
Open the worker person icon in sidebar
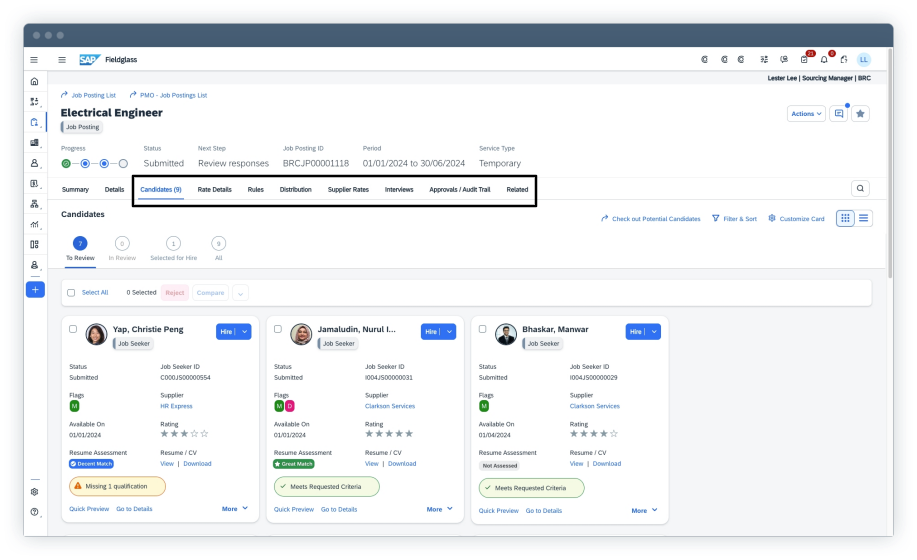click(35, 163)
